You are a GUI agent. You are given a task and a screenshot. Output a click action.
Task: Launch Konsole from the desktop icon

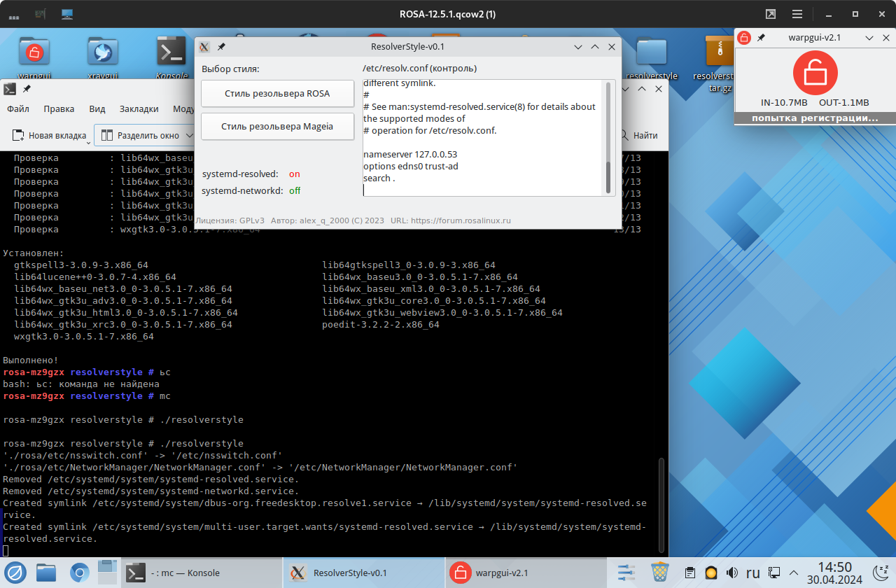171,52
